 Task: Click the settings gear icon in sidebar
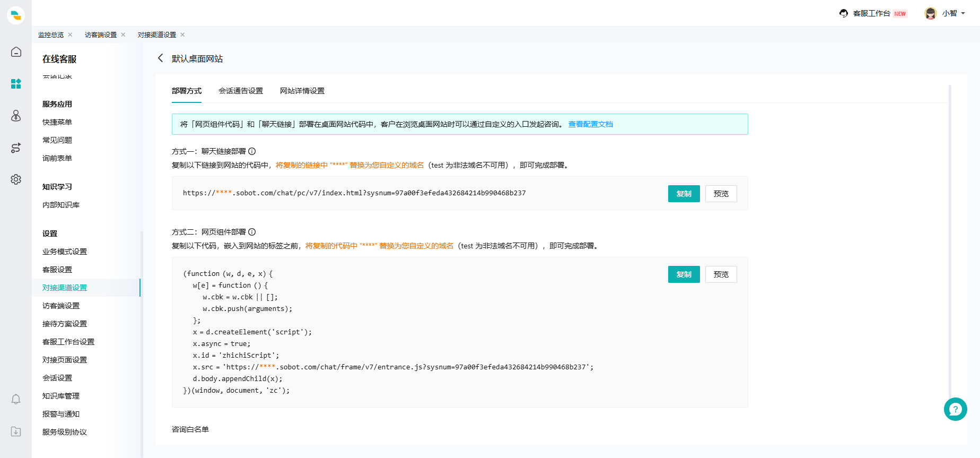(x=16, y=179)
